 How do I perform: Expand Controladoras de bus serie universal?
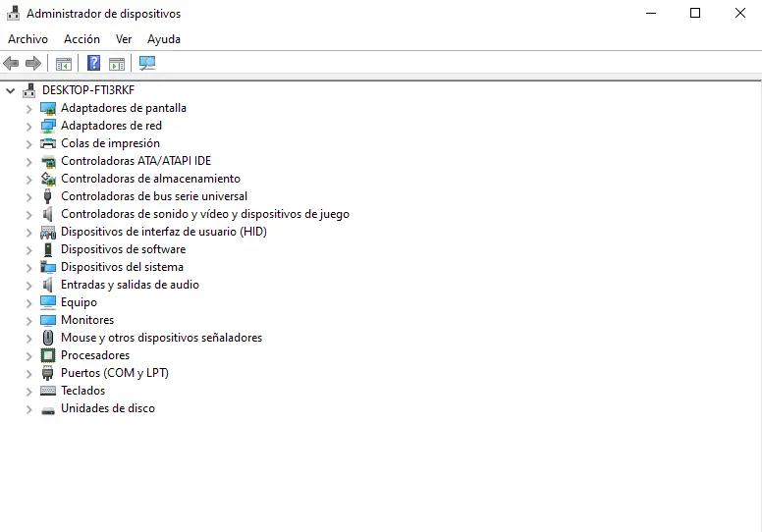click(28, 196)
